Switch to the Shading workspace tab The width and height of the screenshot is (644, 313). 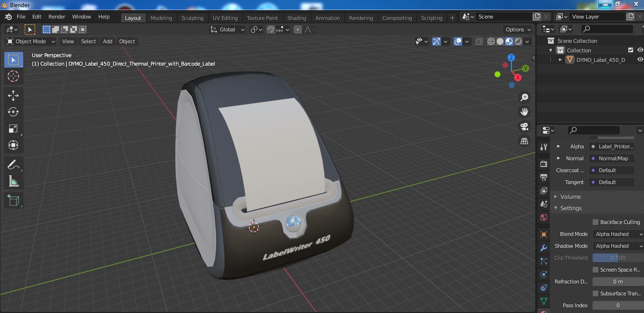coord(296,18)
